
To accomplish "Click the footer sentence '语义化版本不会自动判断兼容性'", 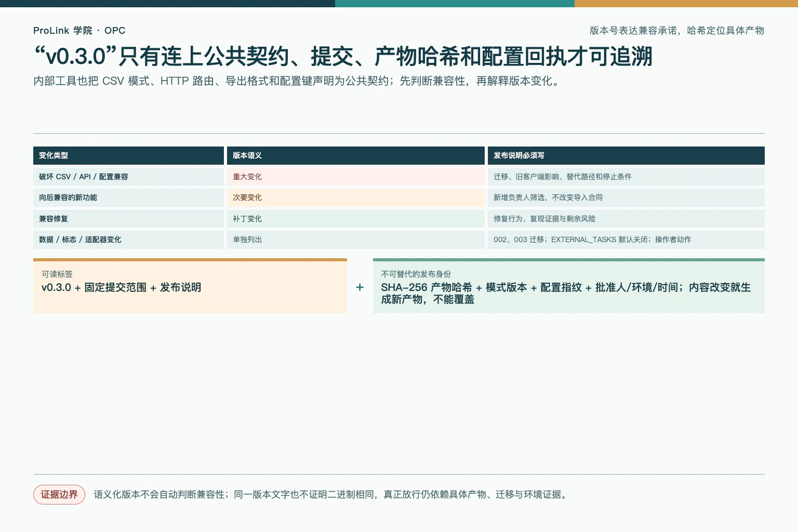I will click(x=331, y=495).
